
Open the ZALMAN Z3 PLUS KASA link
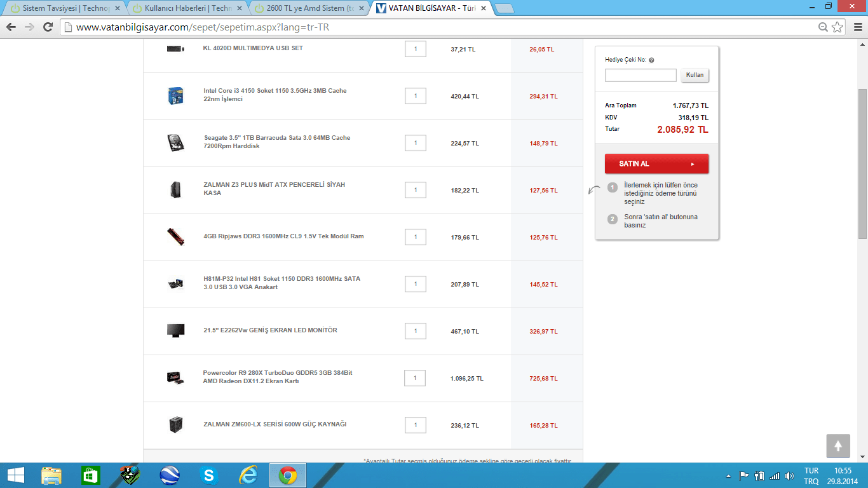[275, 189]
